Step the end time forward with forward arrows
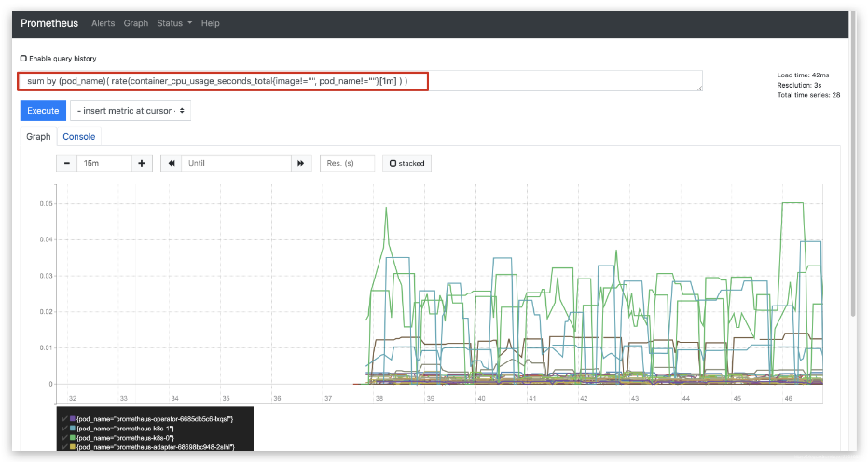 coord(301,163)
